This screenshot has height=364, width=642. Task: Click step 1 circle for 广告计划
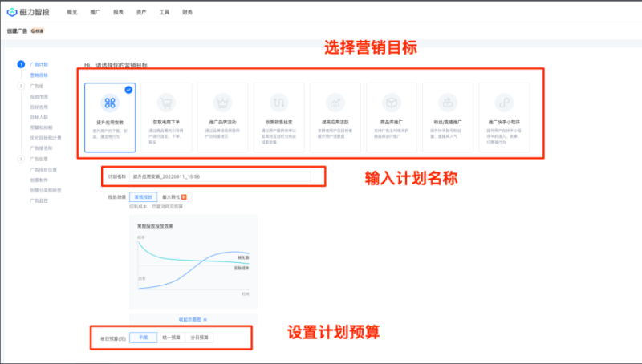(x=21, y=64)
